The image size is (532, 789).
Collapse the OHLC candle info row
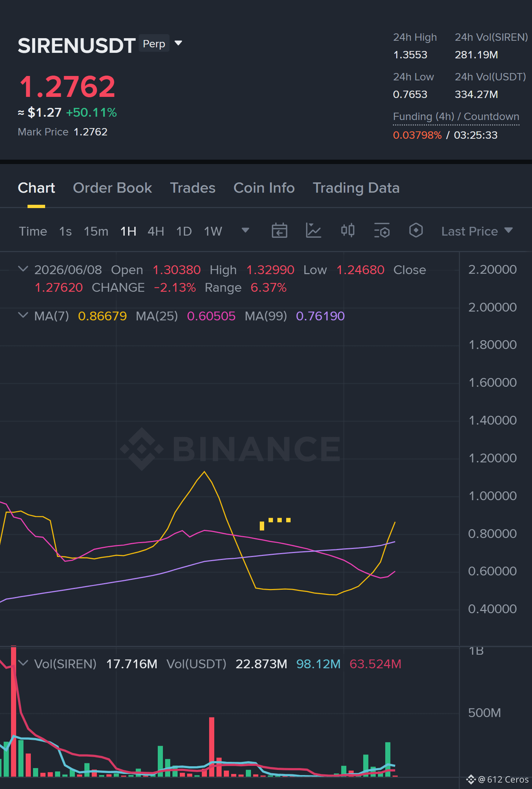pyautogui.click(x=23, y=269)
